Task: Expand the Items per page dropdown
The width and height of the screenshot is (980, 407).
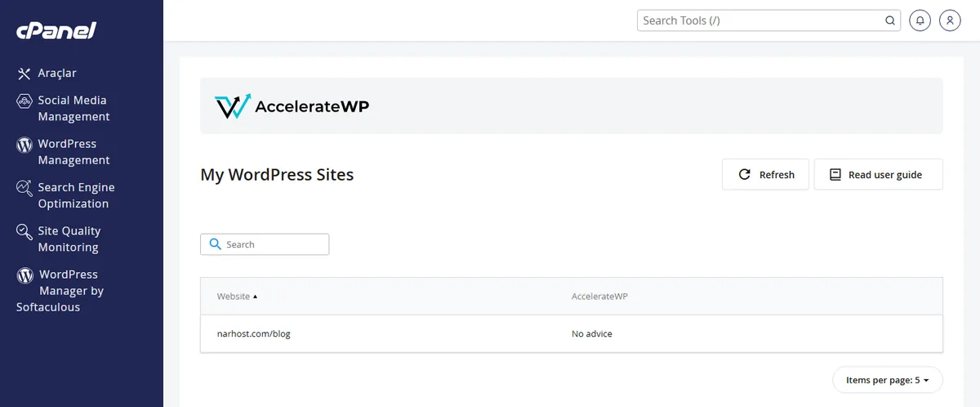Action: click(x=888, y=380)
